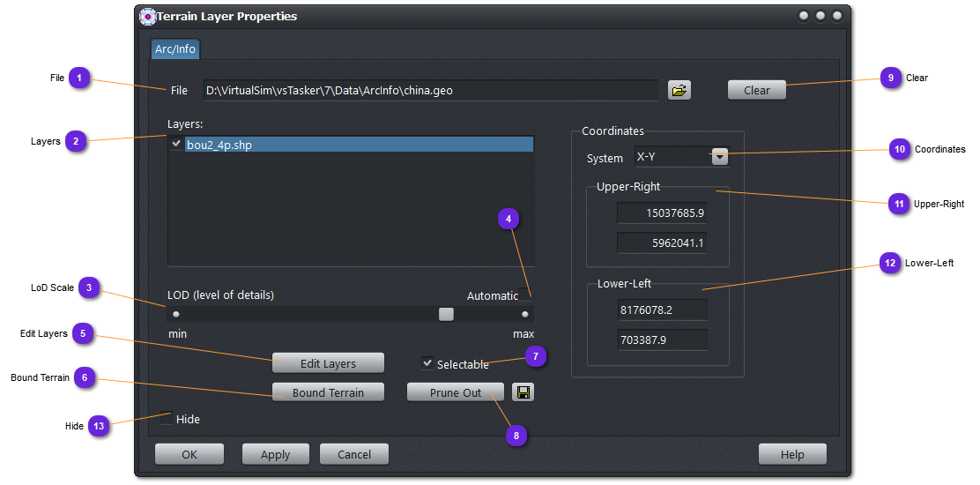Confirm with the OK button
980x485 pixels.
tap(189, 454)
